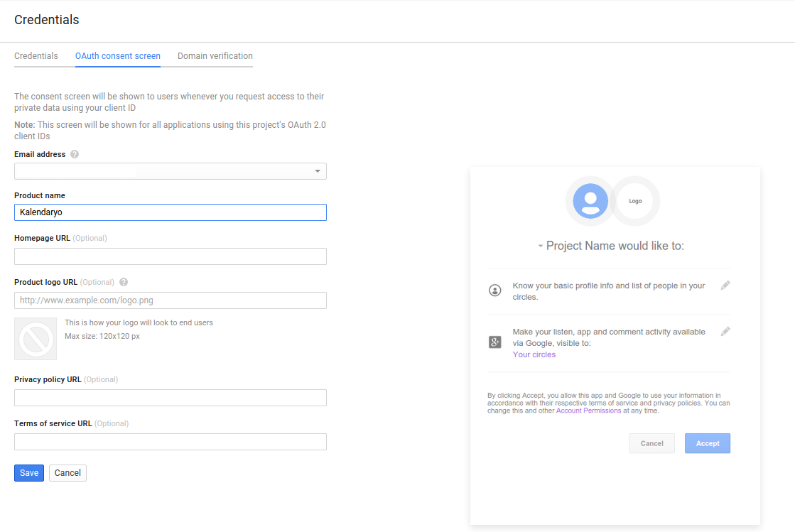Focus the Product name field
This screenshot has height=532, width=795.
click(171, 212)
